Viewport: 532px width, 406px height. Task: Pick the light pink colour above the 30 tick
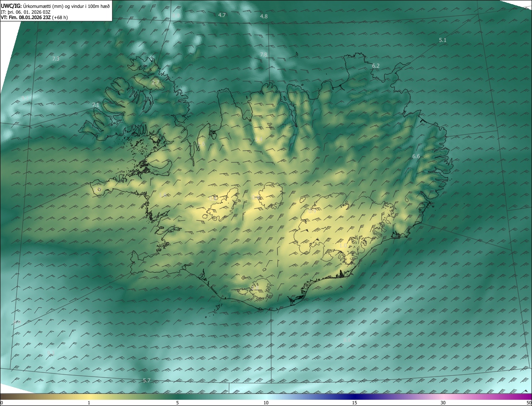pos(443,396)
